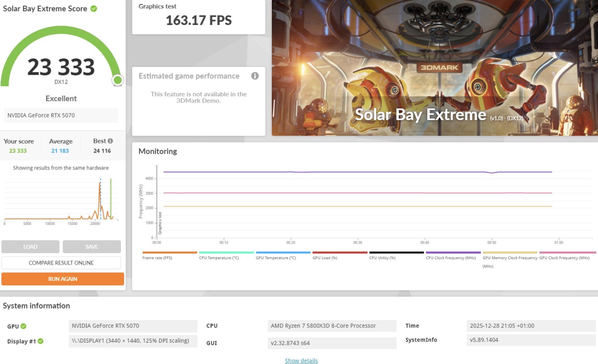Click the CPU Utility black legend swatch

(x=396, y=253)
